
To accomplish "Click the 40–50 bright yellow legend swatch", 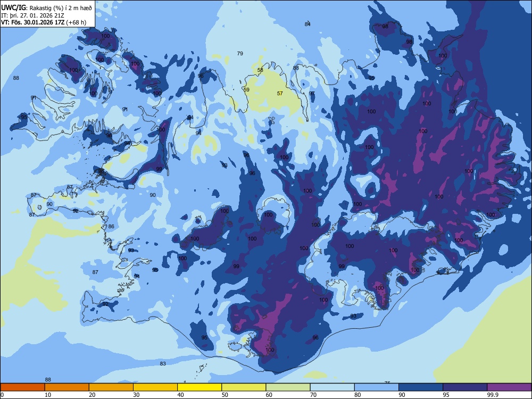I will click(x=199, y=387).
